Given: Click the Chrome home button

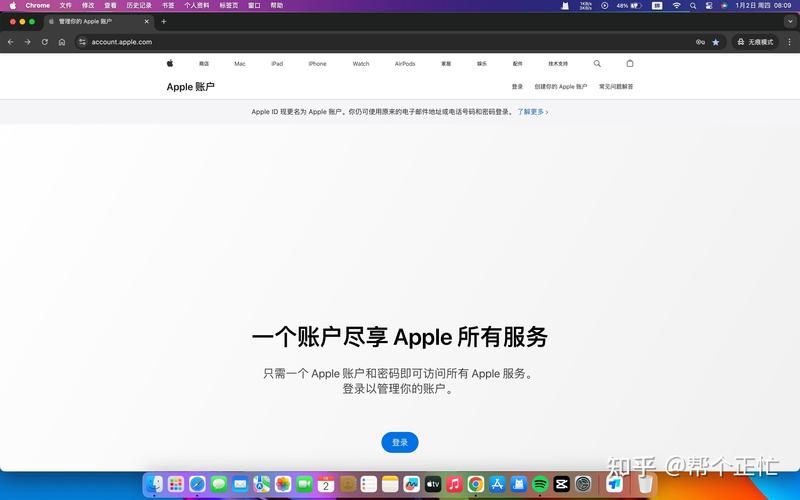Looking at the screenshot, I should 62,42.
